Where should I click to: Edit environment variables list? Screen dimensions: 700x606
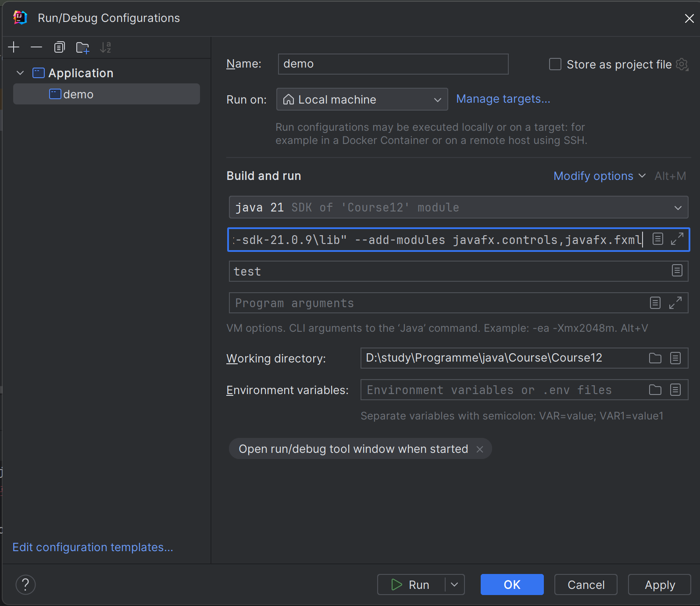point(675,390)
